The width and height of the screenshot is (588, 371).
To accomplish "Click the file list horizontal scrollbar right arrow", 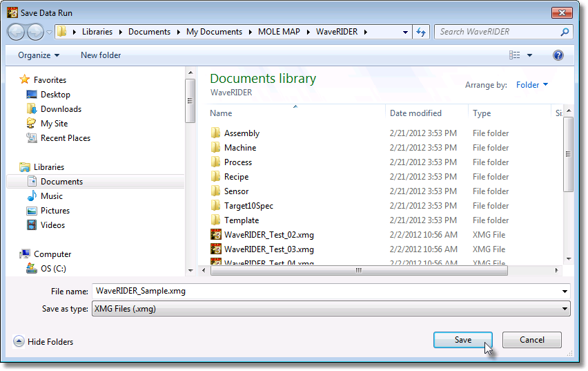I will [x=556, y=270].
